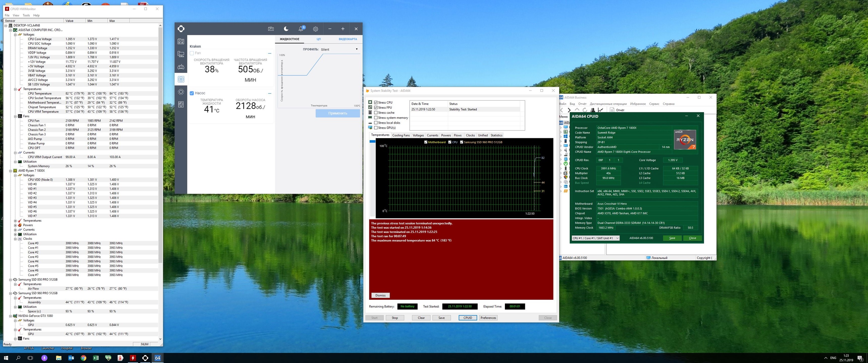Switch to Cooling Fans tab
This screenshot has height=363, width=868.
click(x=401, y=135)
